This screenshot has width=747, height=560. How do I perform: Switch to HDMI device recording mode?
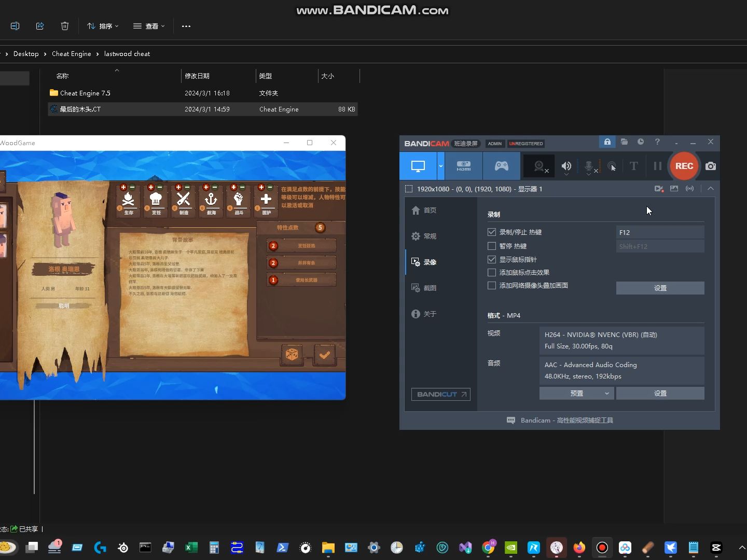pos(464,166)
